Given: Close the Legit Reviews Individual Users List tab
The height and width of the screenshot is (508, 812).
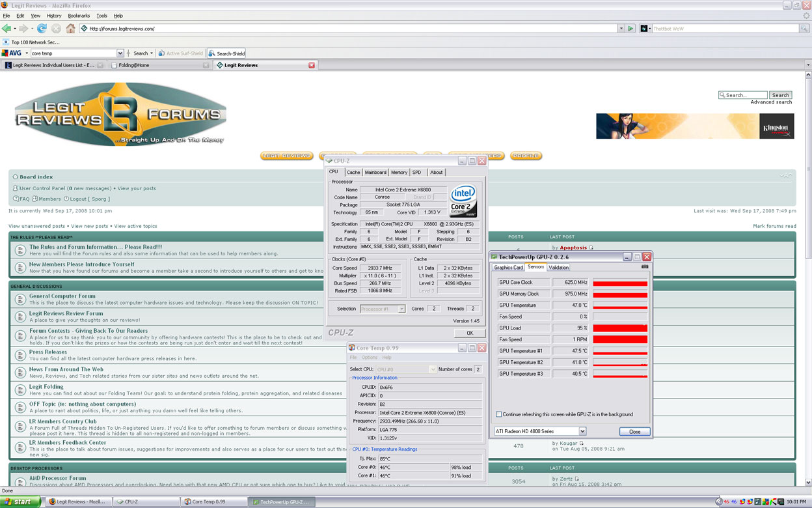Looking at the screenshot, I should click(x=100, y=65).
